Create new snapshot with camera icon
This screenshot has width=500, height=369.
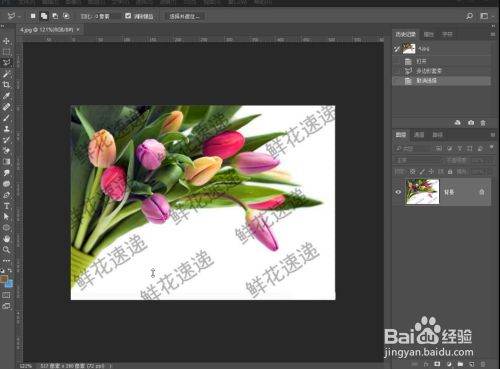[471, 123]
